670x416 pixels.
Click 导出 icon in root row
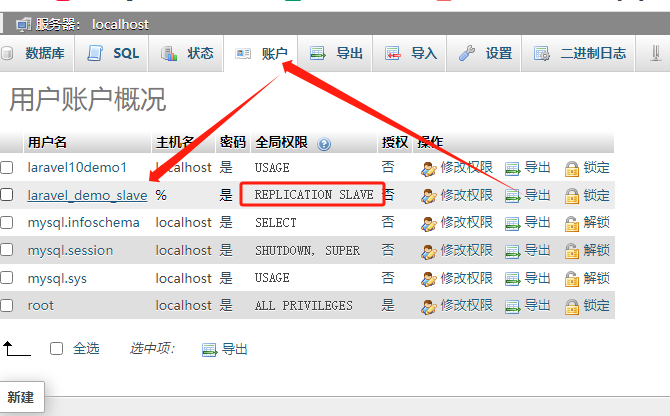pyautogui.click(x=512, y=307)
